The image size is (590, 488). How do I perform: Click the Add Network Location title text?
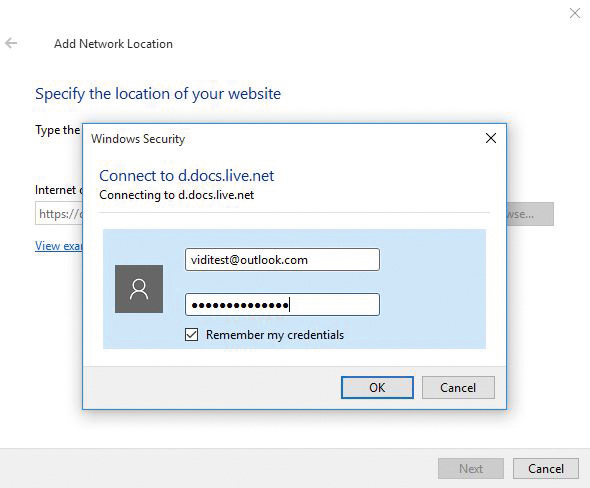click(113, 44)
